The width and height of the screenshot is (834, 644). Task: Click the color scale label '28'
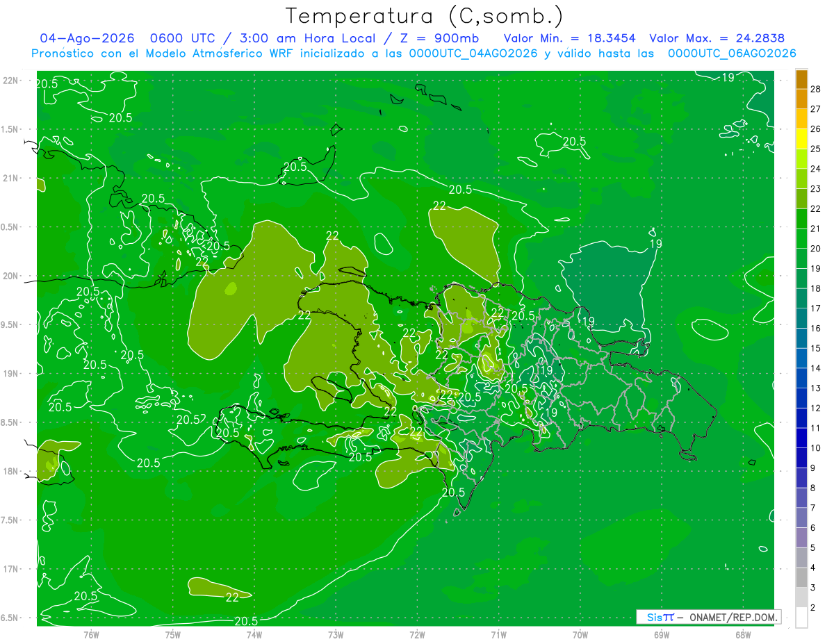click(x=816, y=88)
